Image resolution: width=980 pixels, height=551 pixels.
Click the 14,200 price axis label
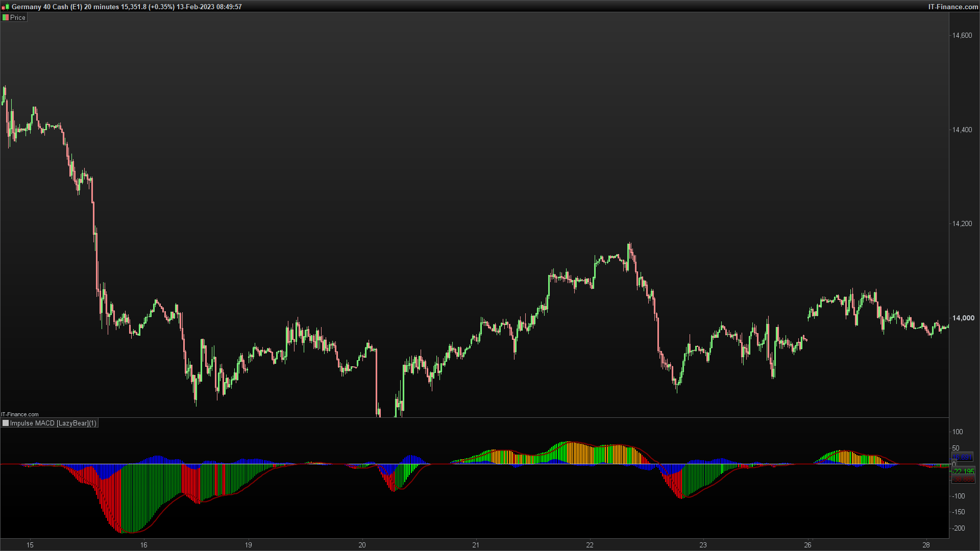pyautogui.click(x=962, y=223)
